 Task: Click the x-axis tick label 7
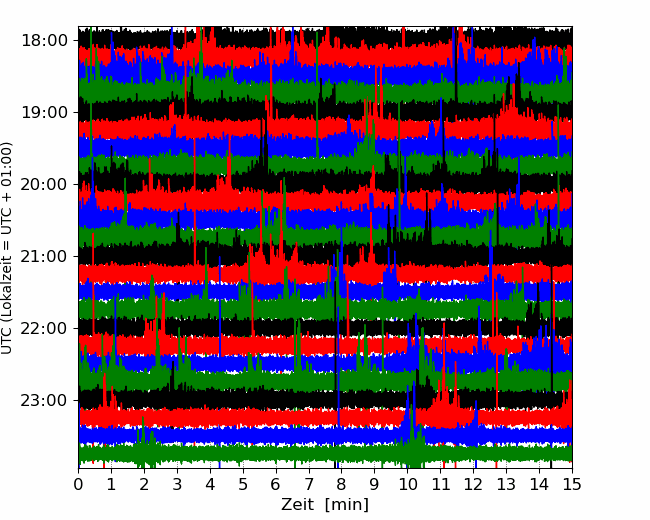[309, 484]
